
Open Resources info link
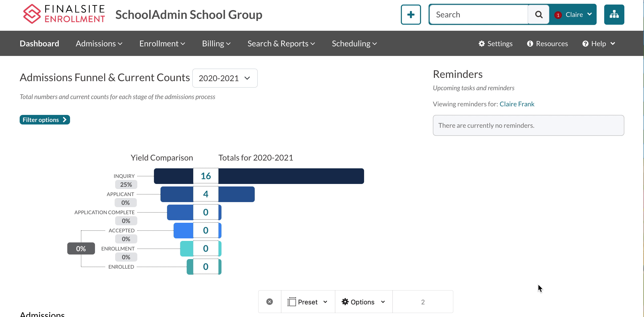[x=547, y=44]
